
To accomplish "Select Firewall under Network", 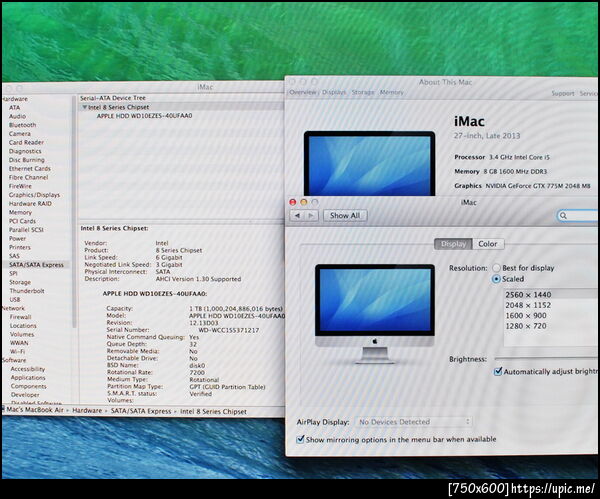I will coord(20,317).
